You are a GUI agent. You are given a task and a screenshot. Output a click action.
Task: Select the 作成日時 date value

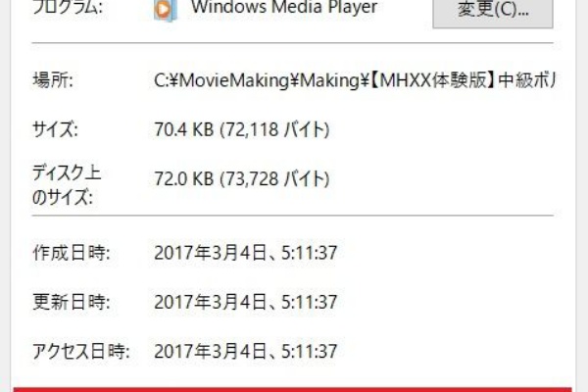[x=246, y=253]
